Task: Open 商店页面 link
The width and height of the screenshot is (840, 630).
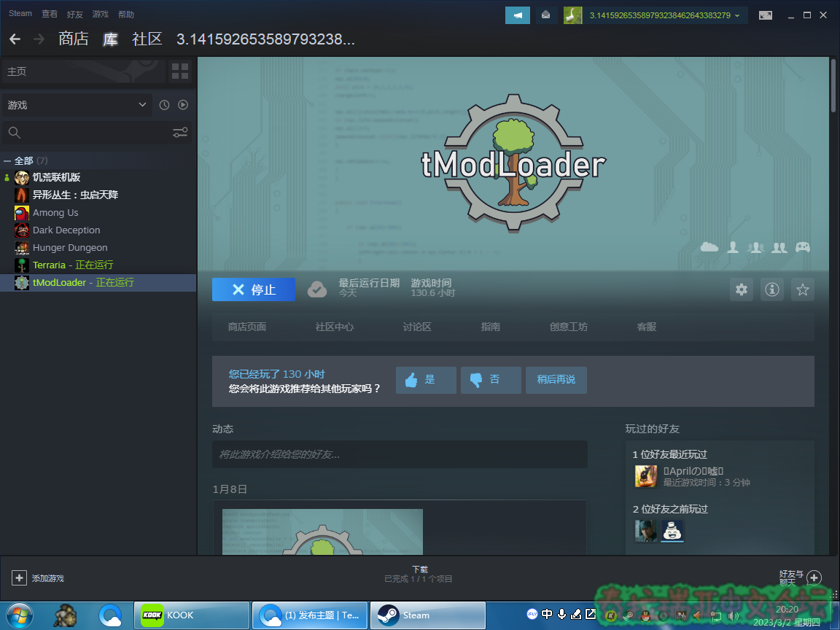Action: coord(247,327)
